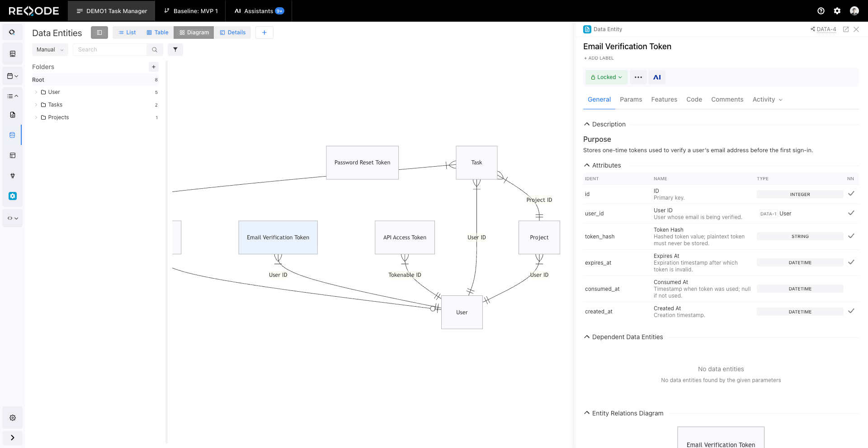Image resolution: width=868 pixels, height=448 pixels.
Task: Click the DATA-4 identifier link
Action: (x=826, y=29)
